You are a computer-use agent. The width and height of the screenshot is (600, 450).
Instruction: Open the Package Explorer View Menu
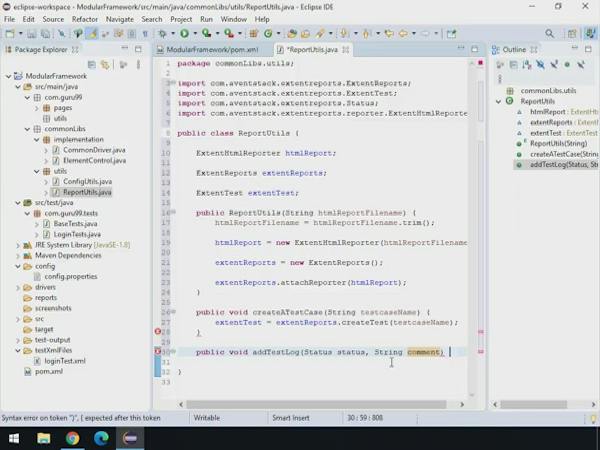click(138, 65)
